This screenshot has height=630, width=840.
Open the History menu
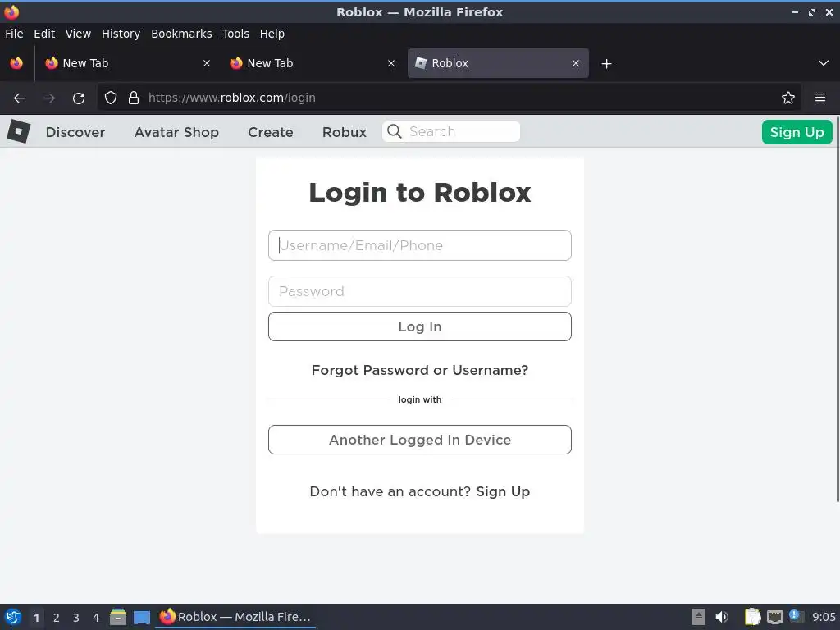121,34
